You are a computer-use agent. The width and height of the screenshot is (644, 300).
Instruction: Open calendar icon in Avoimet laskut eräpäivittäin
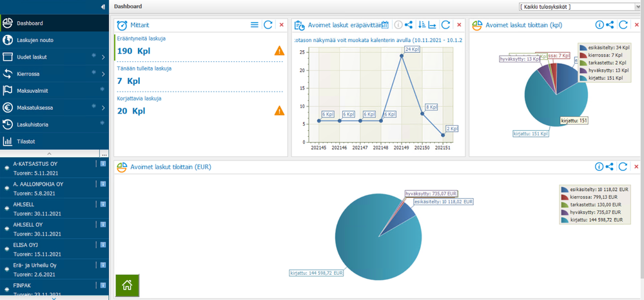point(385,25)
